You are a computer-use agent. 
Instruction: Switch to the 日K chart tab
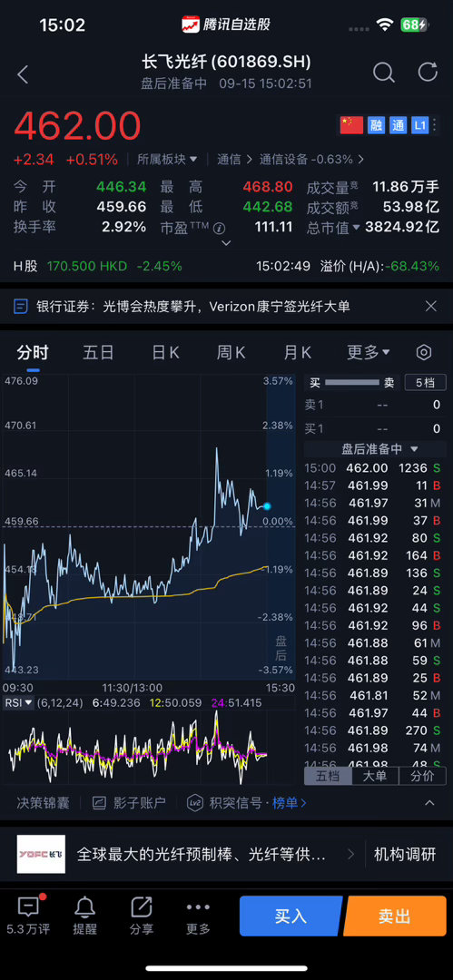165,352
